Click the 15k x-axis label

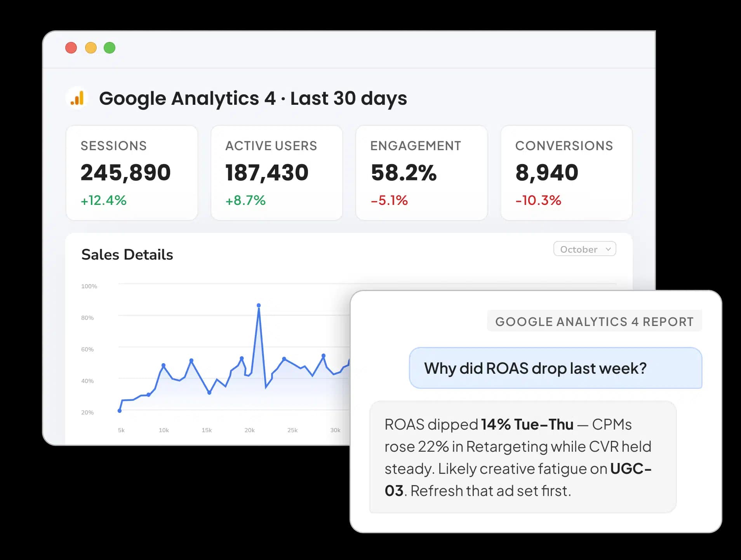207,430
